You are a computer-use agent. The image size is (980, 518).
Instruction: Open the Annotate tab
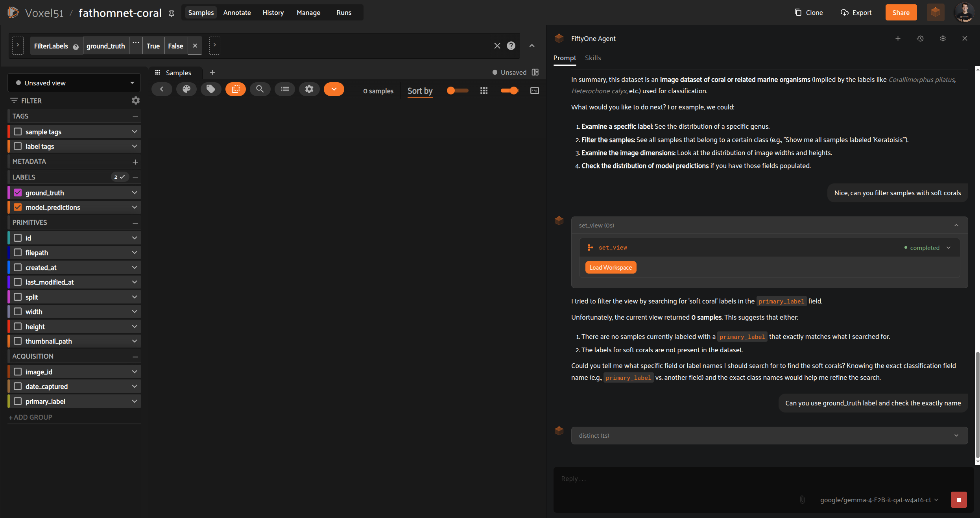point(237,13)
